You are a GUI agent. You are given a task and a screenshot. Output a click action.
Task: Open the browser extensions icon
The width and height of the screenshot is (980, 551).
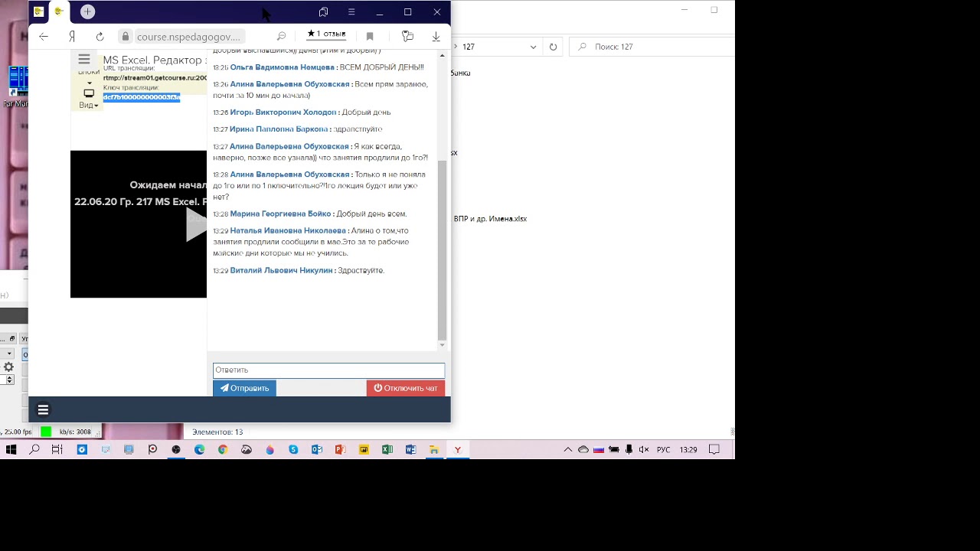[x=407, y=36]
